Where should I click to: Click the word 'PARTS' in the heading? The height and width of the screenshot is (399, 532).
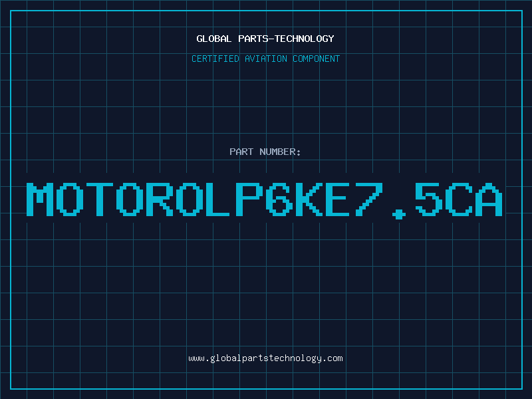click(x=253, y=39)
